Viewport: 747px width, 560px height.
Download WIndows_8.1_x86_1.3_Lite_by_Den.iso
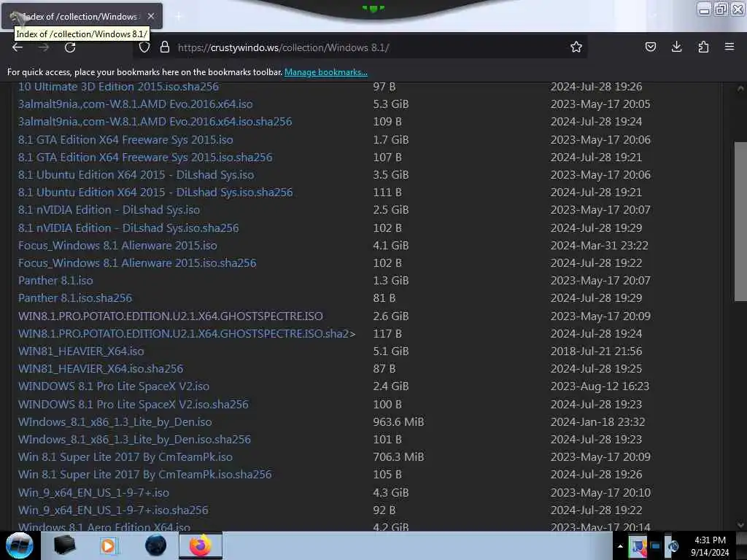[115, 422]
